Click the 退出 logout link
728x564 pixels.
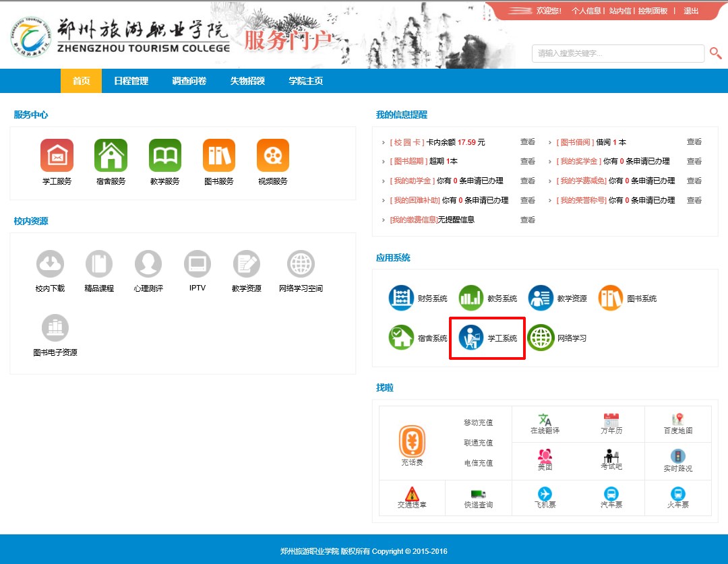click(x=691, y=11)
